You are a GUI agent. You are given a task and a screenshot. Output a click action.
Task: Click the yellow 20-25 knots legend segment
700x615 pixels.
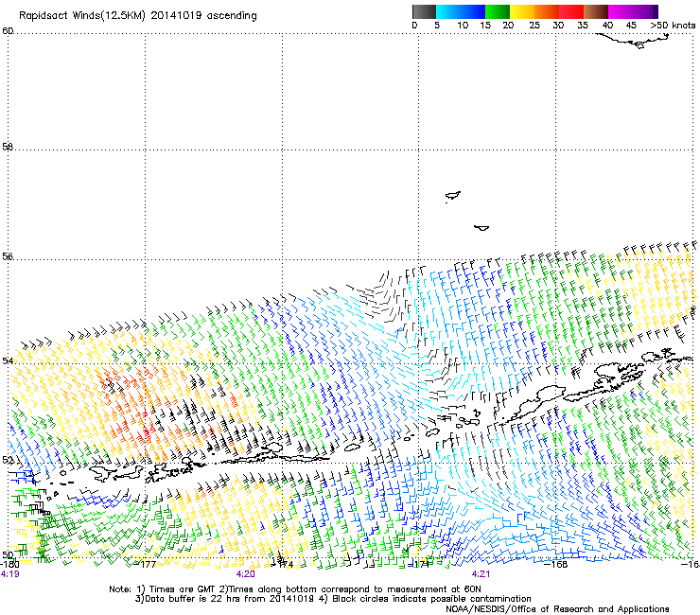click(522, 11)
